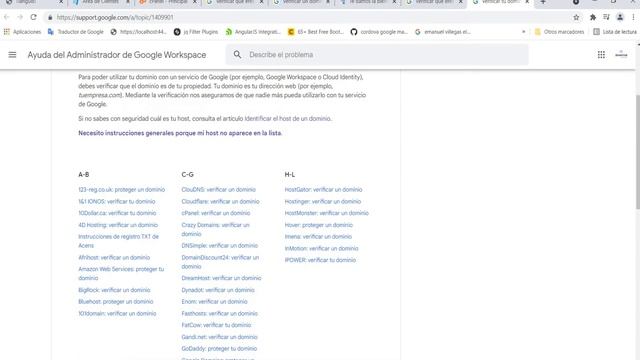Open 101domain verificar un dominio
Screen dimensions: 640x360
[x=117, y=313]
